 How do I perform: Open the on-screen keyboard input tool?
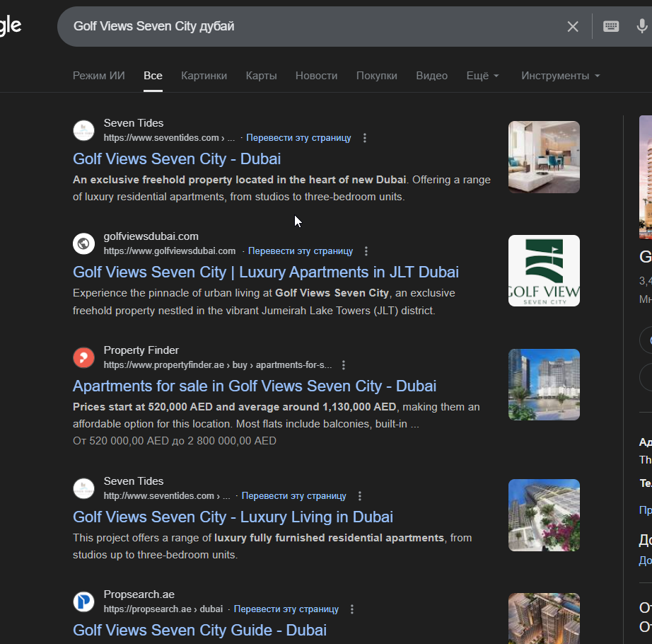[611, 27]
